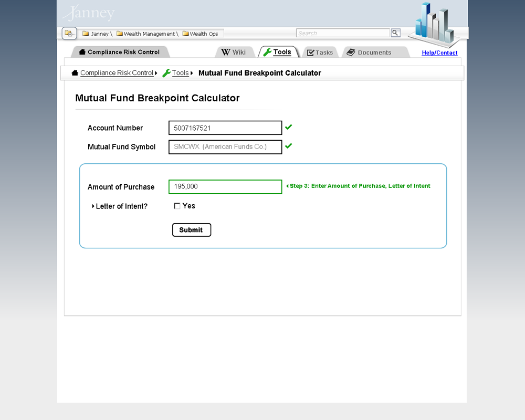
Task: Open the Janney folder icon in breadcrumb bar
Action: (x=85, y=33)
